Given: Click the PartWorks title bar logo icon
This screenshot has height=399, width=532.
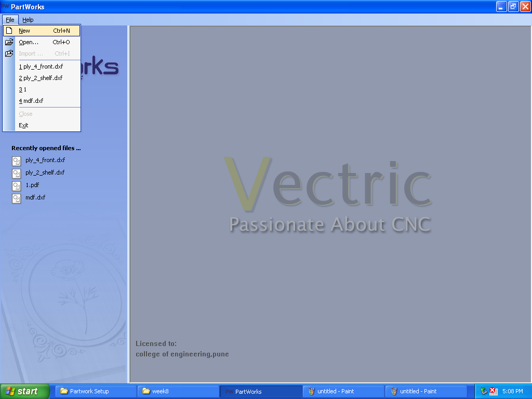Looking at the screenshot, I should [5, 6].
